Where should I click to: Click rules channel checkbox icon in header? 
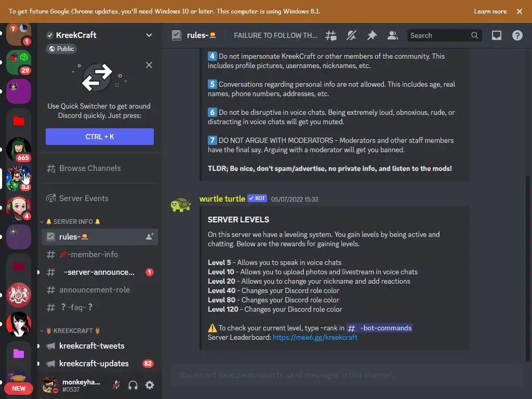pyautogui.click(x=177, y=35)
